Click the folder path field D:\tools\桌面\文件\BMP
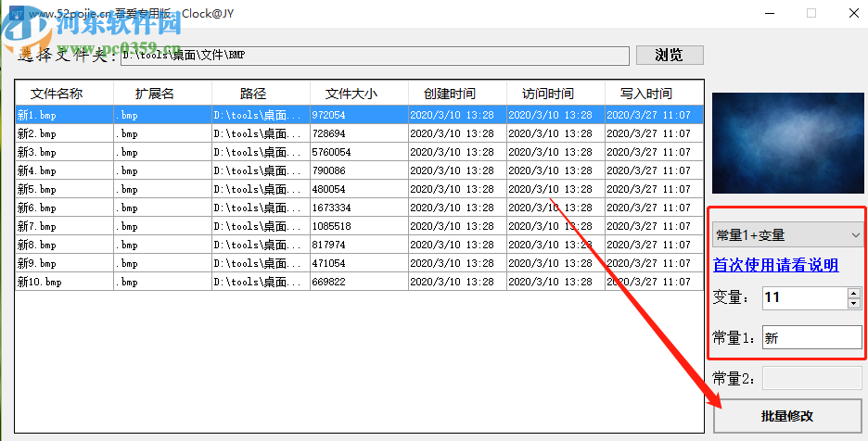Image resolution: width=868 pixels, height=441 pixels. tap(375, 56)
